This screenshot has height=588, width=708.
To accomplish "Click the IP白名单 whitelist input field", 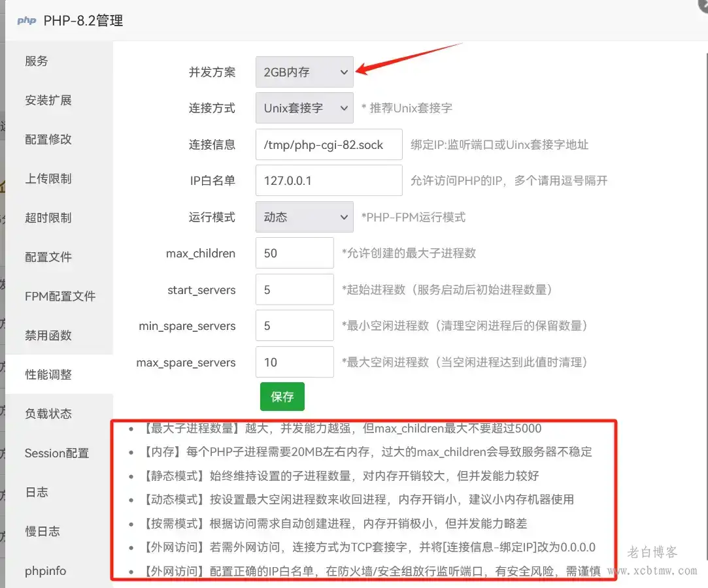I will pyautogui.click(x=328, y=180).
